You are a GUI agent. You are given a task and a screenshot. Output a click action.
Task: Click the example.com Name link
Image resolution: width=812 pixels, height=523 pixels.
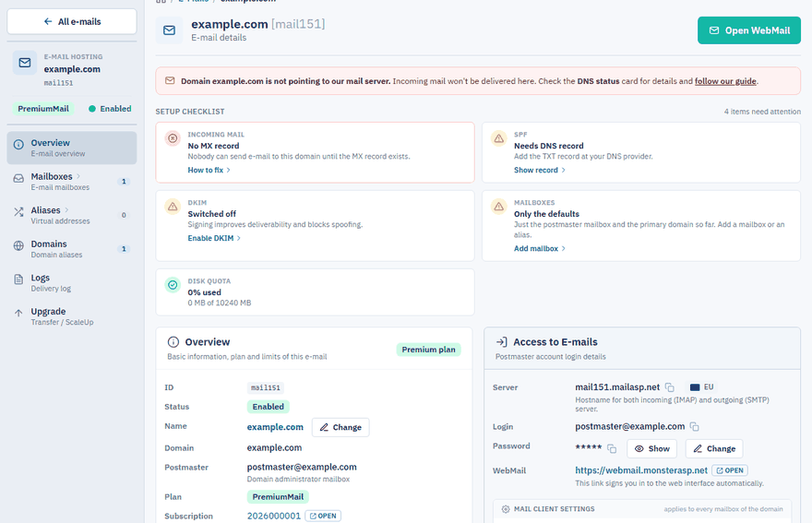pos(275,427)
